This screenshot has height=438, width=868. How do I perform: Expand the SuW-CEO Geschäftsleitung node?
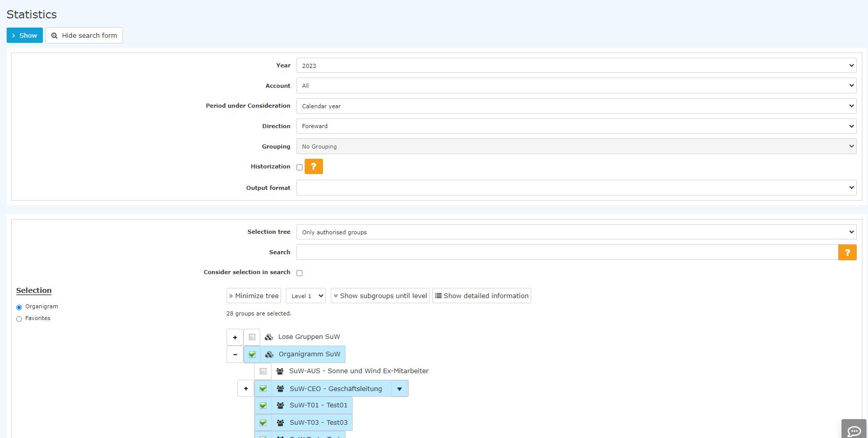click(x=245, y=388)
